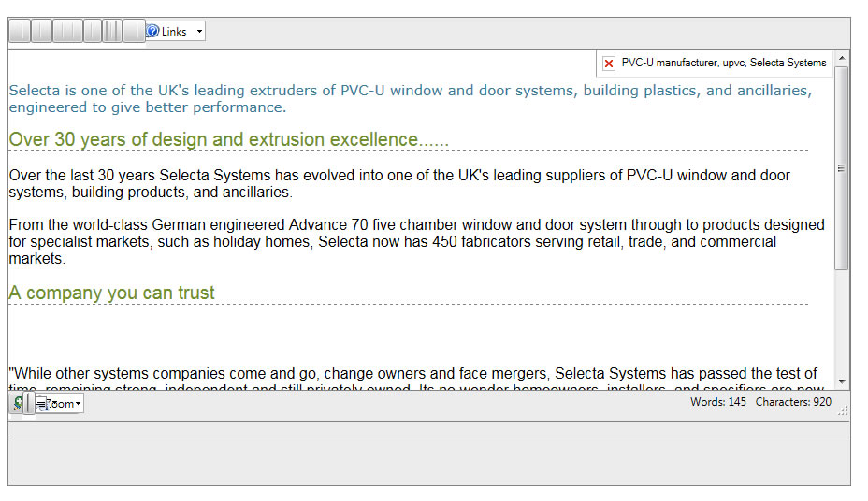
Task: Click the Characters: 920 status counter
Action: click(x=793, y=402)
